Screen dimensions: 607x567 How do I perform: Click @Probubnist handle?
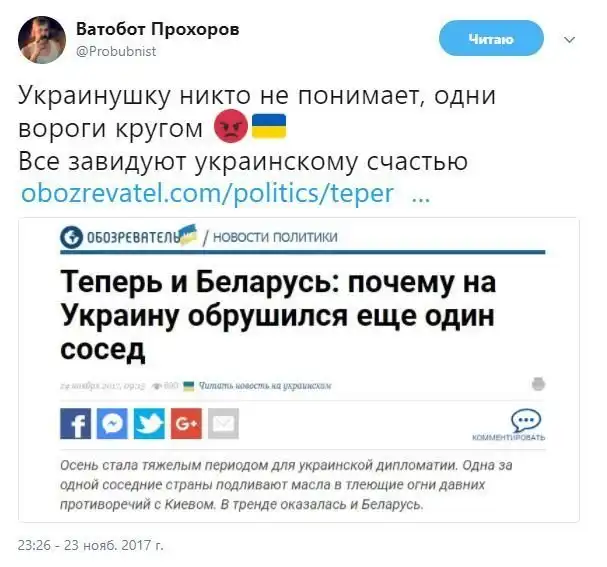pos(116,51)
